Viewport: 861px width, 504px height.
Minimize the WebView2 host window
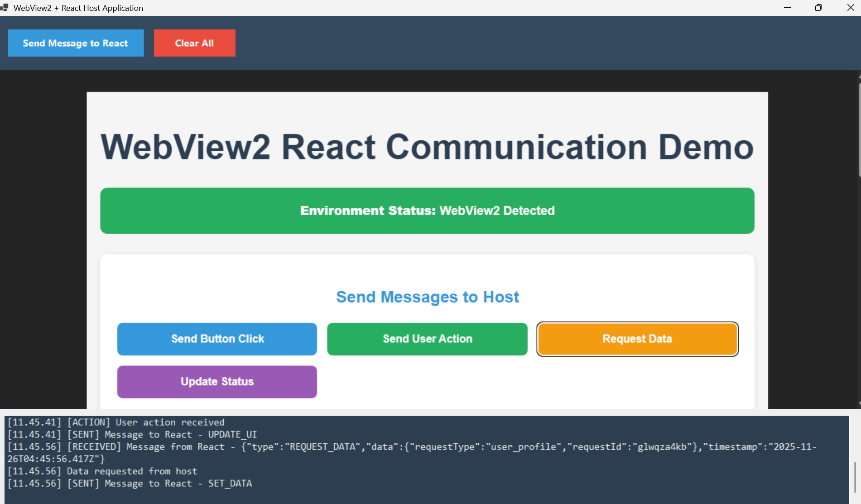[x=787, y=8]
